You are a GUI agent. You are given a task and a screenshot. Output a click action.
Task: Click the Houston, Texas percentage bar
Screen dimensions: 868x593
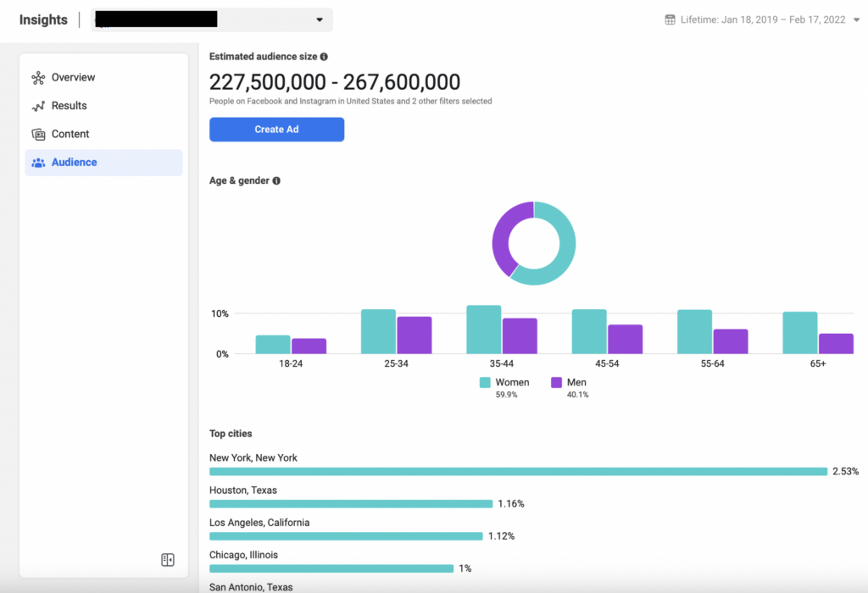351,504
